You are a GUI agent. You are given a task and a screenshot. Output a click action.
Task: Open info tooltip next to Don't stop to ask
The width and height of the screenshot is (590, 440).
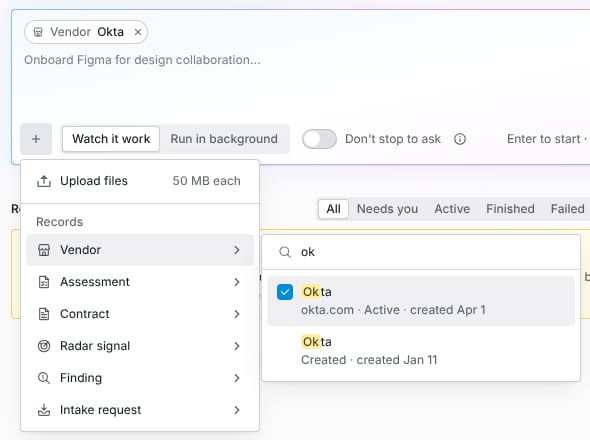click(x=460, y=139)
